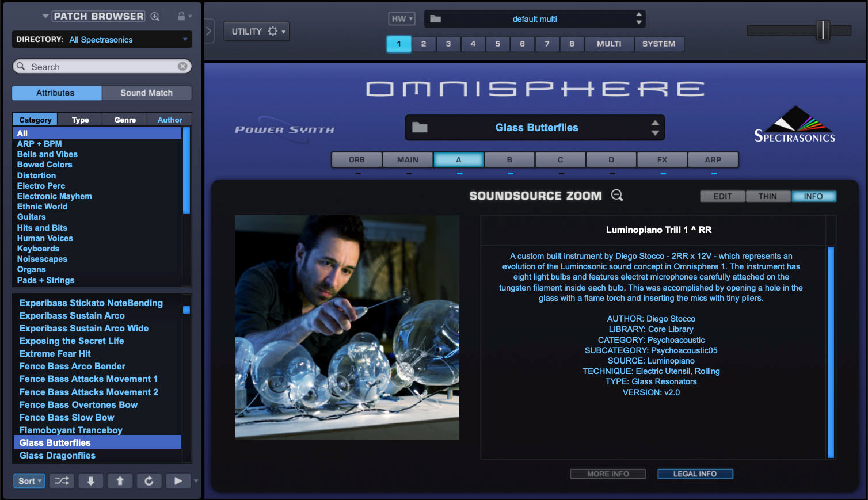Open the HW dropdown
This screenshot has height=500, width=868.
[402, 18]
